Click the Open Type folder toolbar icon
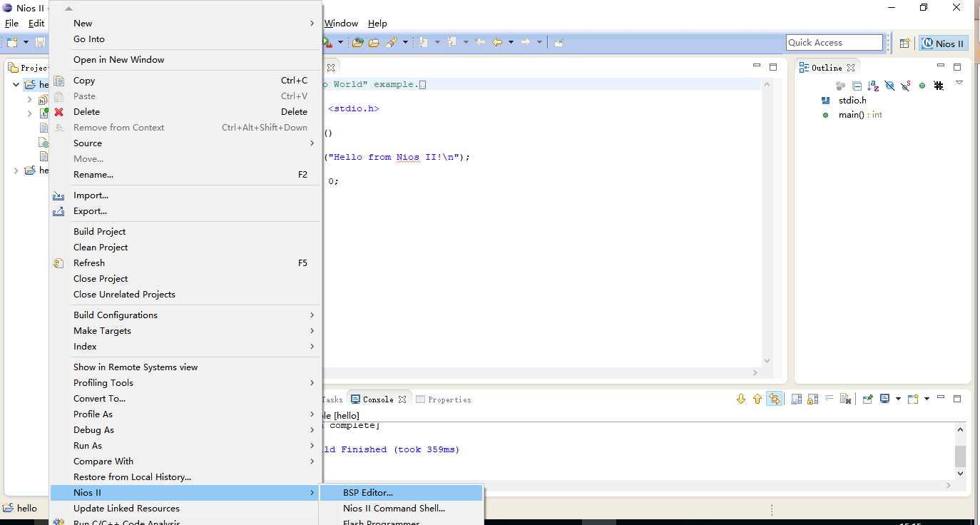Viewport: 980px width, 525px height. [358, 43]
